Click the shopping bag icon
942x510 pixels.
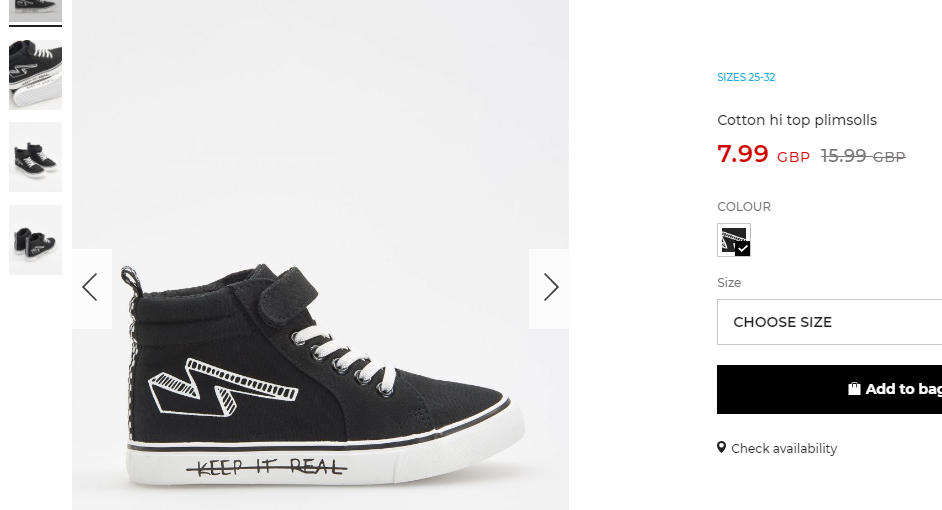click(x=854, y=389)
